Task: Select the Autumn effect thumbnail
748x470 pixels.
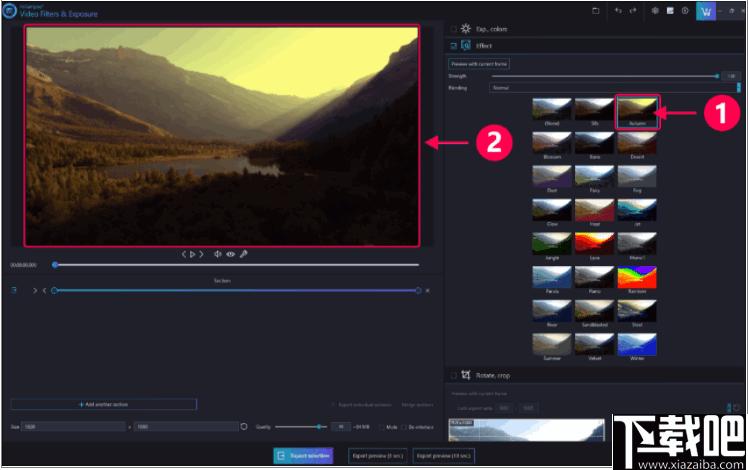Action: tap(637, 112)
